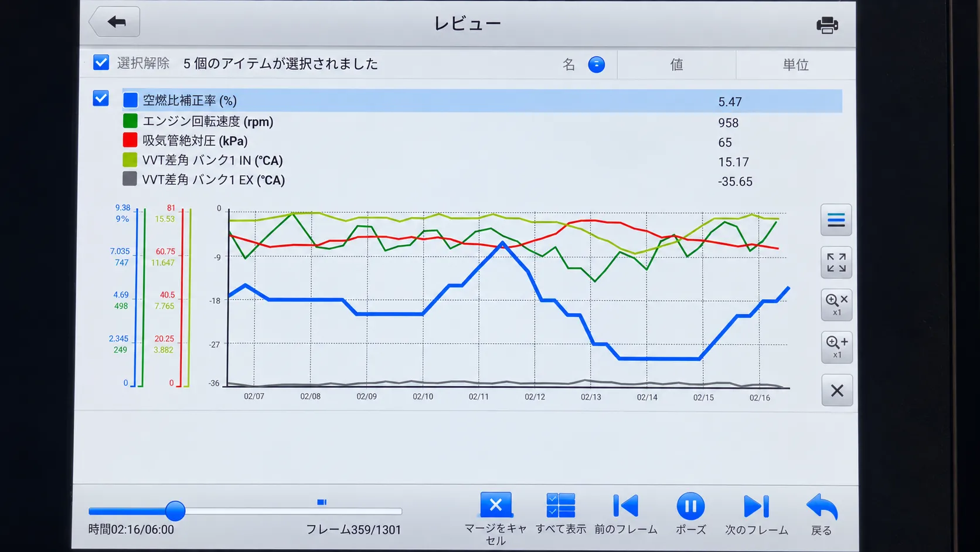Click the small blue marker above the timeline
The height and width of the screenshot is (552, 980).
click(x=322, y=502)
